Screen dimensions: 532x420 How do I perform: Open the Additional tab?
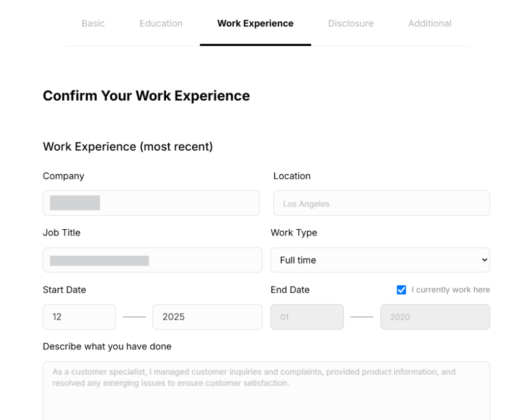[430, 23]
